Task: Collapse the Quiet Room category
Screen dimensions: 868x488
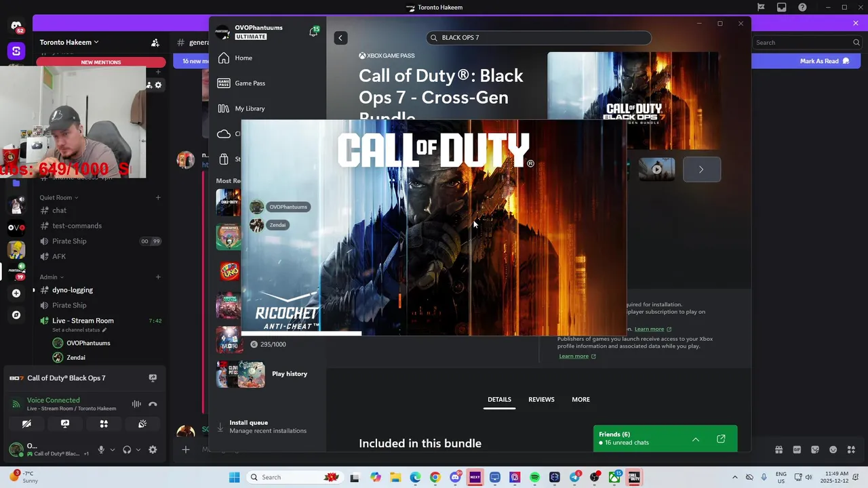Action: 59,197
